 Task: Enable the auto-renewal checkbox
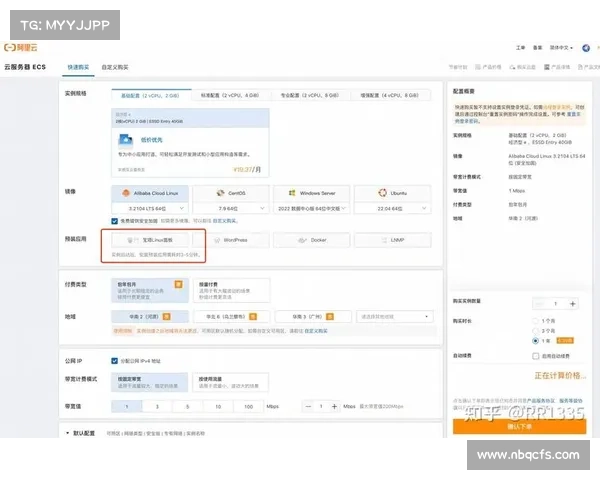click(x=536, y=356)
